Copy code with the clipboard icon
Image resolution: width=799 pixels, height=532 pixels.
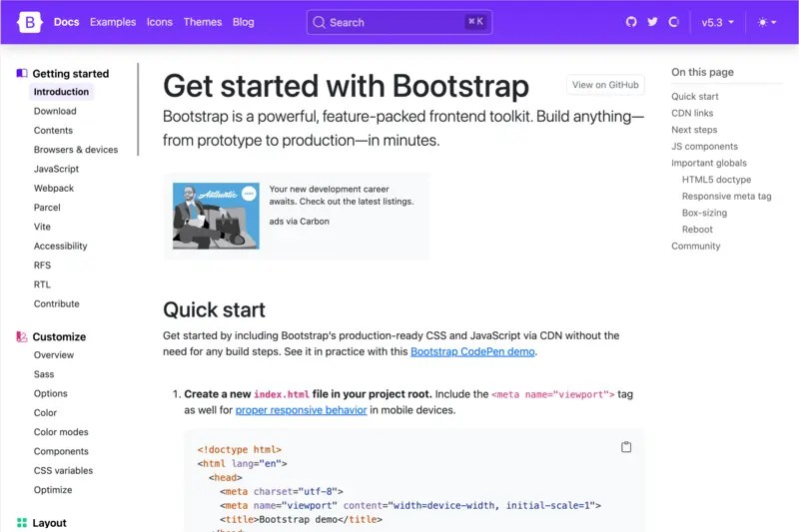pyautogui.click(x=626, y=447)
